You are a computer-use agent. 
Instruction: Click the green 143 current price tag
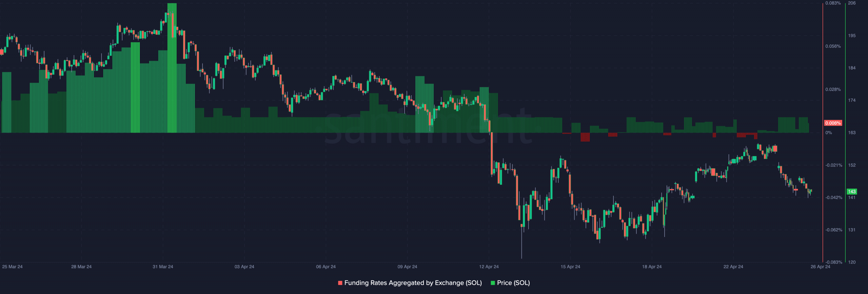point(852,192)
